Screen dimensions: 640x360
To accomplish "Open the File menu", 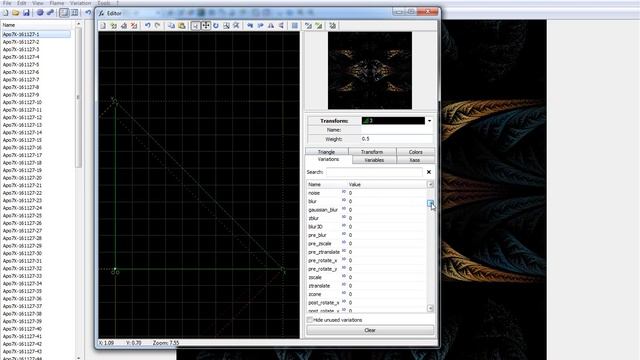I will 7,3.
